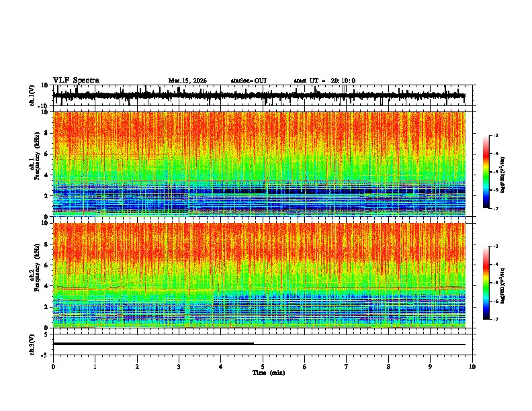Click the "Time (min)" x-axis label
The width and height of the screenshot is (532, 411).
[269, 373]
